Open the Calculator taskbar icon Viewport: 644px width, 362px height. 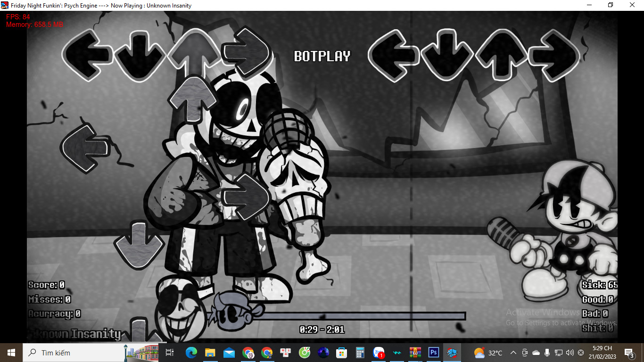pos(360,353)
